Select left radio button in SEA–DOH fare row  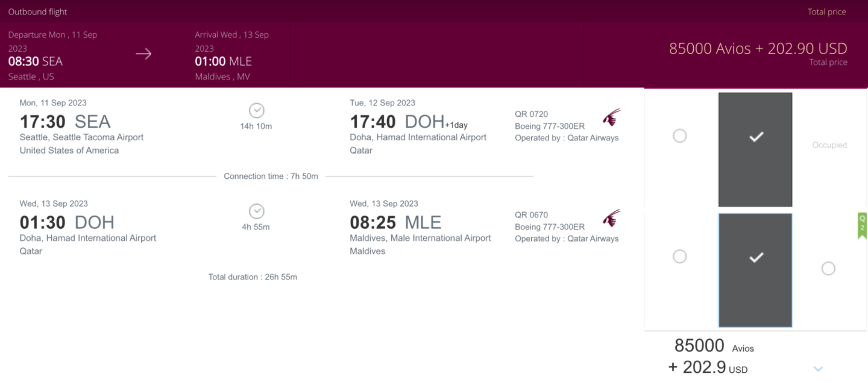(679, 136)
